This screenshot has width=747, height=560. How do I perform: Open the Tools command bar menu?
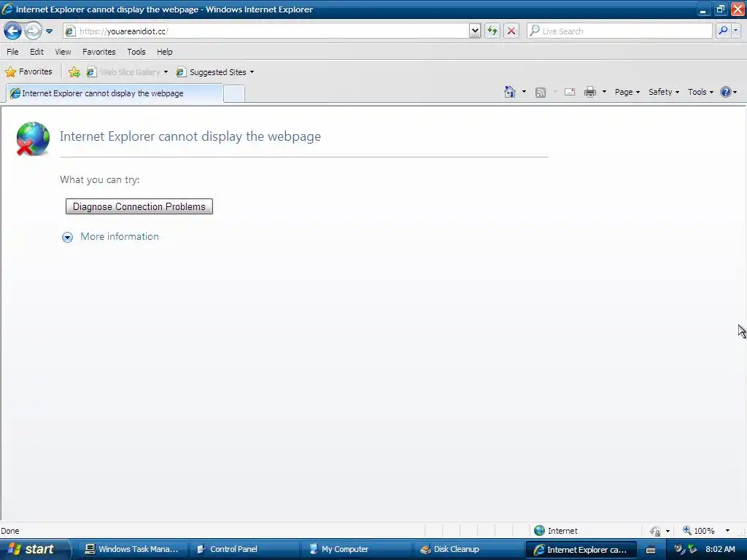pos(700,92)
